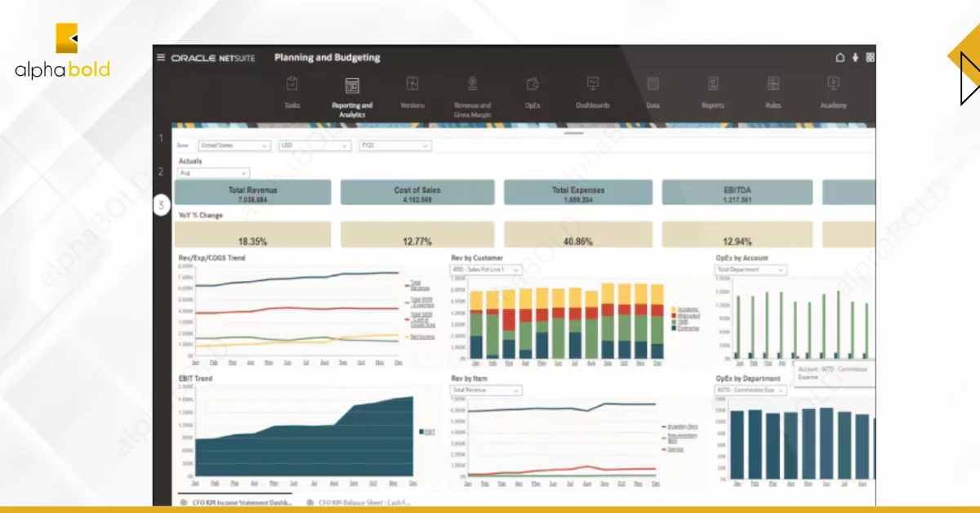The image size is (980, 513).
Task: Click the Rev/Exp/COGS Trend chart title
Action: [212, 258]
